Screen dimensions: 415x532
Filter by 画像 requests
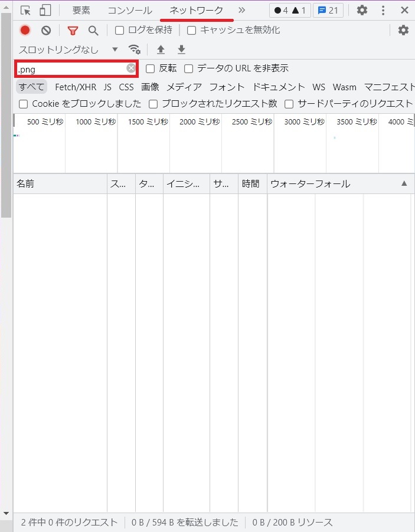150,87
